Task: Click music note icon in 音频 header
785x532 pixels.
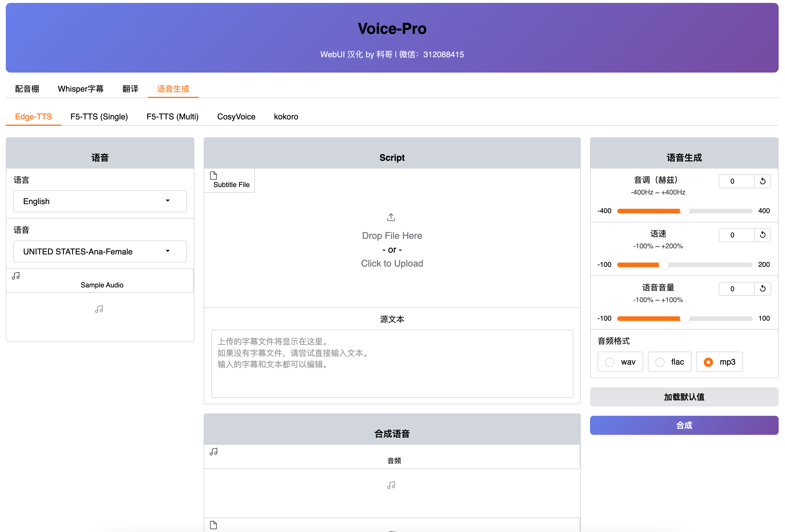Action: coord(213,452)
